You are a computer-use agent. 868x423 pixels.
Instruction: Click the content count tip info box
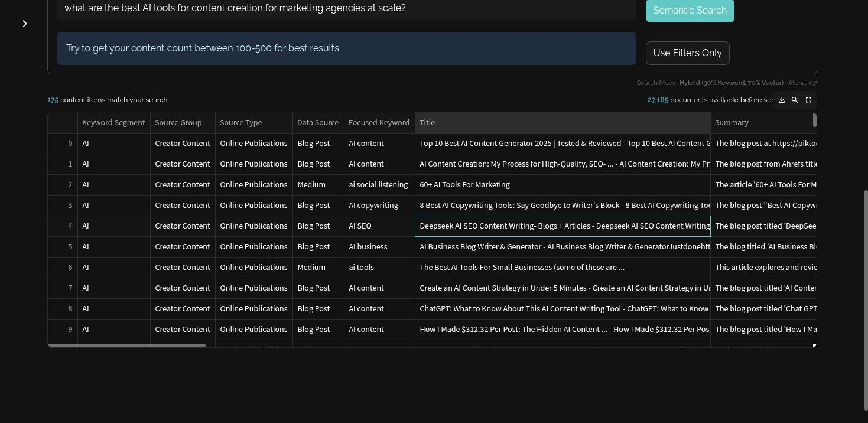(346, 48)
